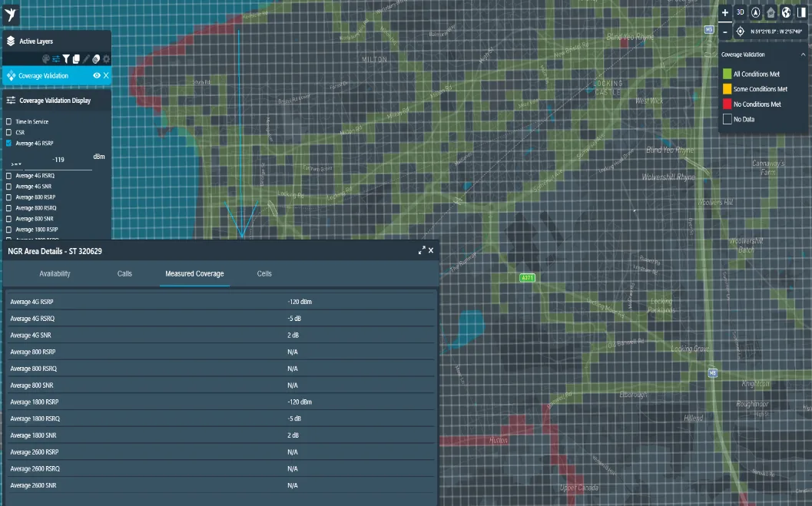The height and width of the screenshot is (506, 812).
Task: Remove the Coverage Validation layer
Action: (x=106, y=75)
